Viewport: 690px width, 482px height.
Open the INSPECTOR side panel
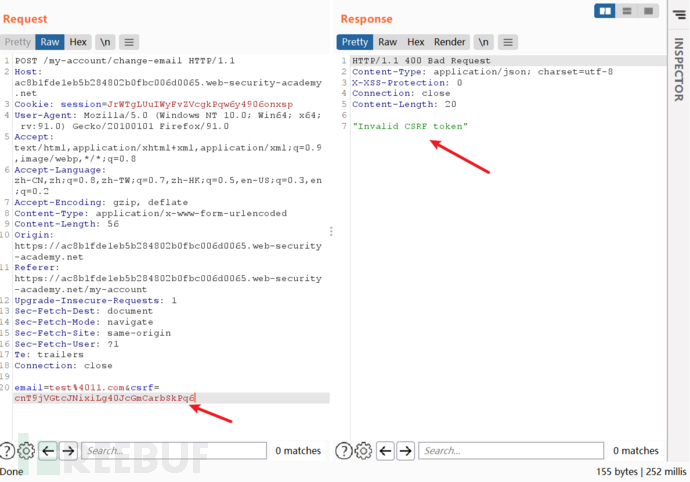679,69
